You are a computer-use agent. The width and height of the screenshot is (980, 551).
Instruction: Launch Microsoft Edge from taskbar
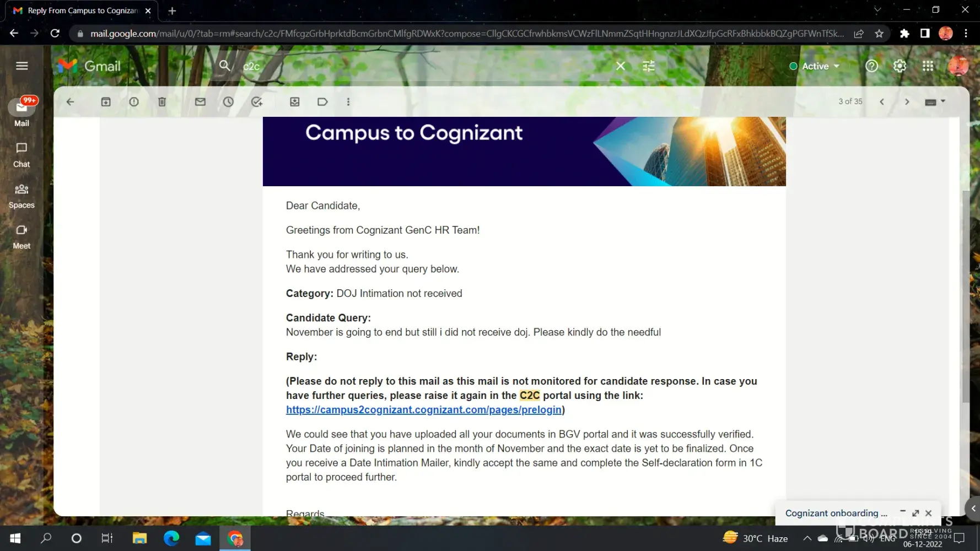(x=171, y=538)
